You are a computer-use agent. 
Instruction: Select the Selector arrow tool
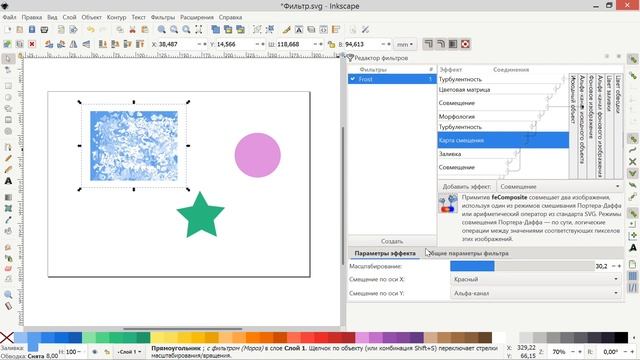8,59
